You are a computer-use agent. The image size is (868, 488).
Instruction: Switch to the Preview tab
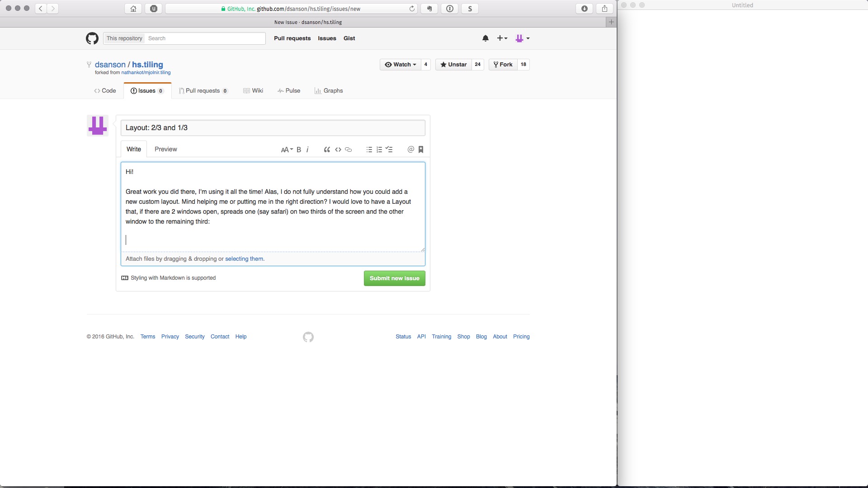(165, 149)
